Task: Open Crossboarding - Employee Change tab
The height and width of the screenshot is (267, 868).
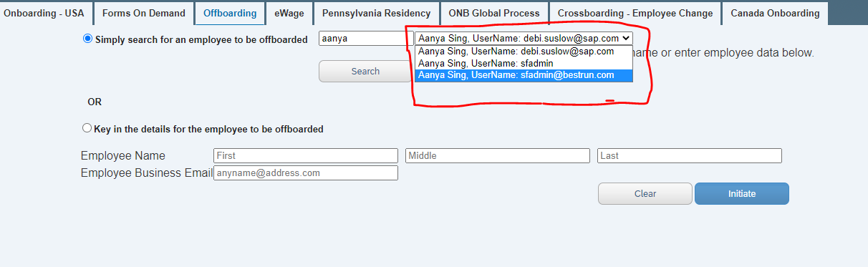Action: 635,13
